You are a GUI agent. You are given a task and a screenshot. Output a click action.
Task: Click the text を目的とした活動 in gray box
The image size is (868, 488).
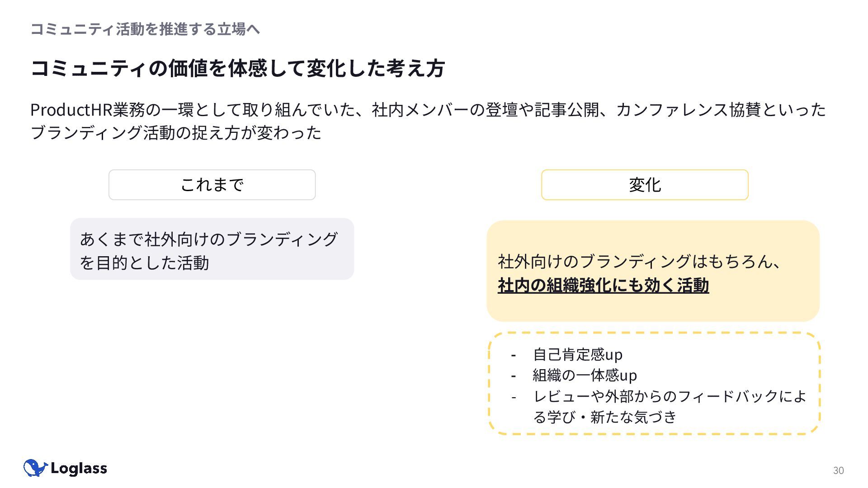click(x=144, y=263)
